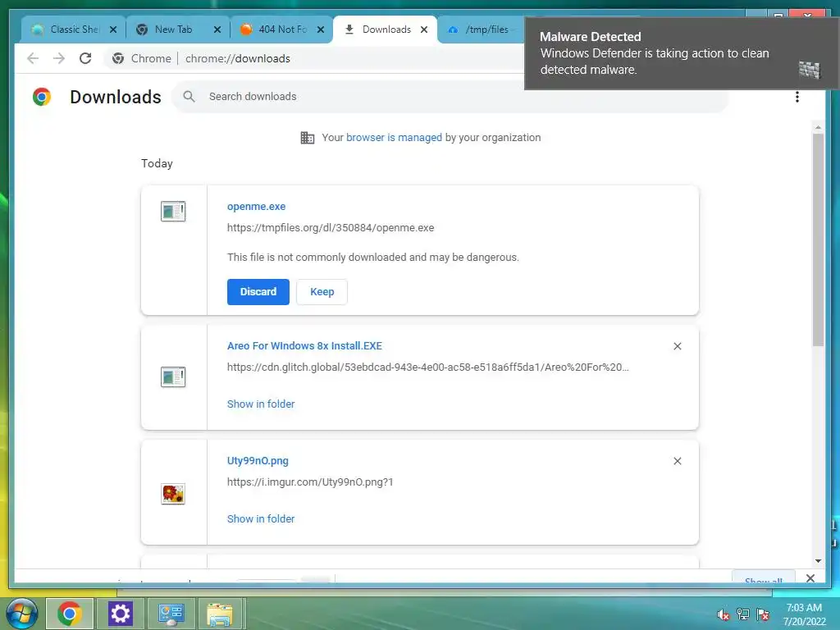Click the browser back arrow
Viewport: 840px width, 630px height.
(33, 58)
